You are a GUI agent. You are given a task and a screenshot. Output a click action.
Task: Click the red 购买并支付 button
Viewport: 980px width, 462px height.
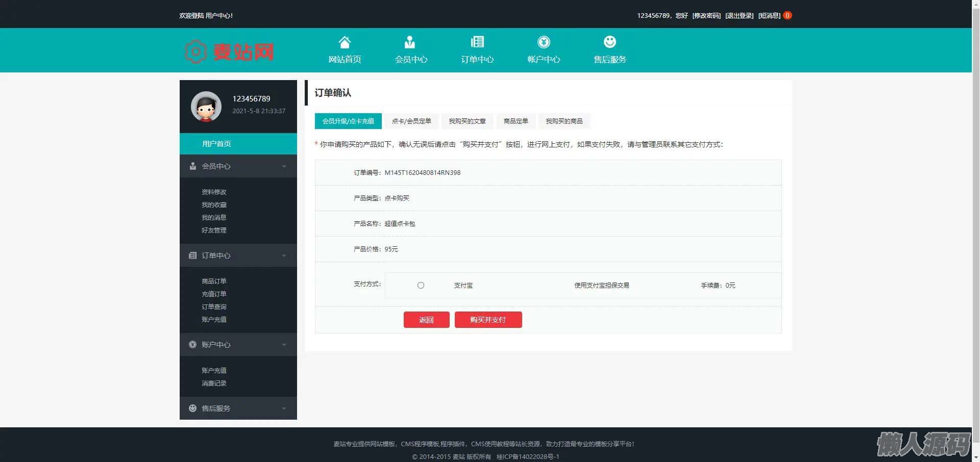tap(488, 320)
